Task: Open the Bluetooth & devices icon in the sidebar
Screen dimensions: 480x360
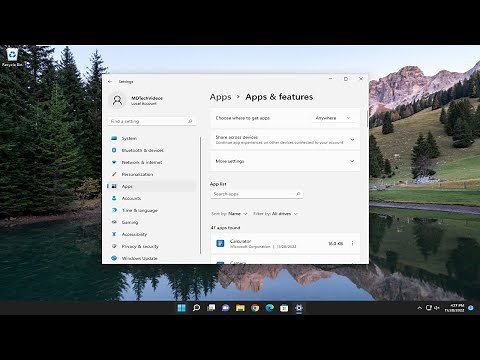Action: (114, 150)
